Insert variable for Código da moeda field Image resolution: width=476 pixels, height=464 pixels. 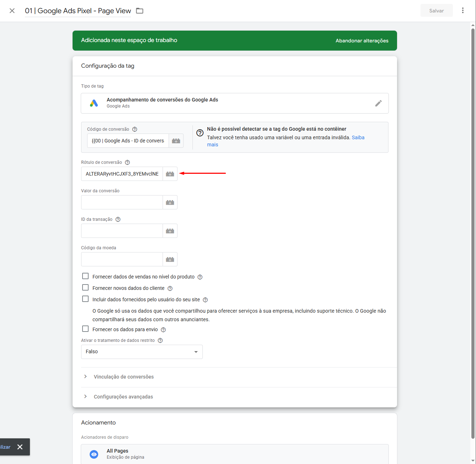[170, 259]
